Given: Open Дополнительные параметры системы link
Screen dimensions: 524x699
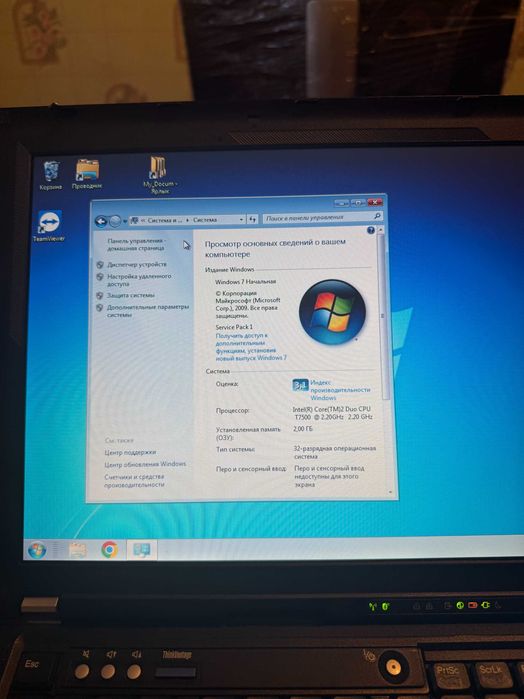Looking at the screenshot, I should pos(148,311).
